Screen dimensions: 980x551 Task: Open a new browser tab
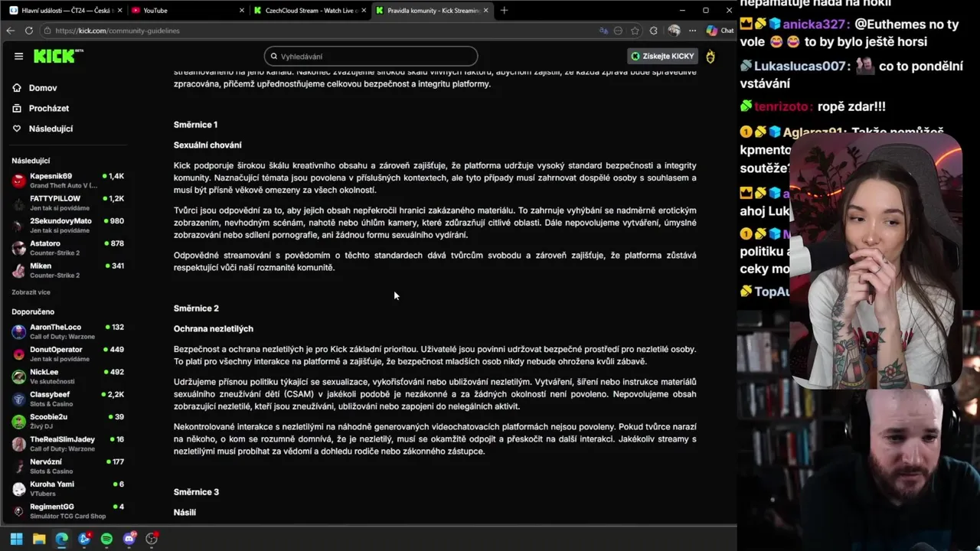point(504,10)
